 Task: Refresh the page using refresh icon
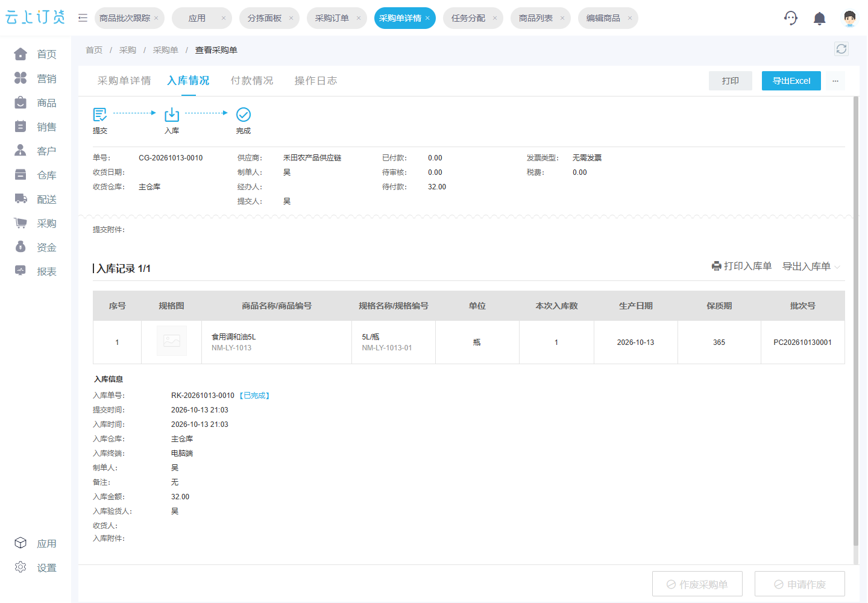(841, 49)
